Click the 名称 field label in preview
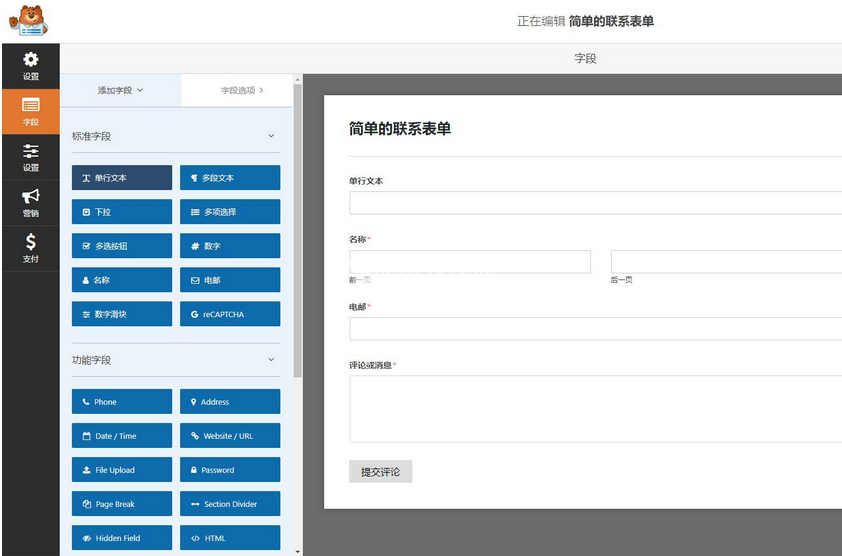 [x=358, y=239]
